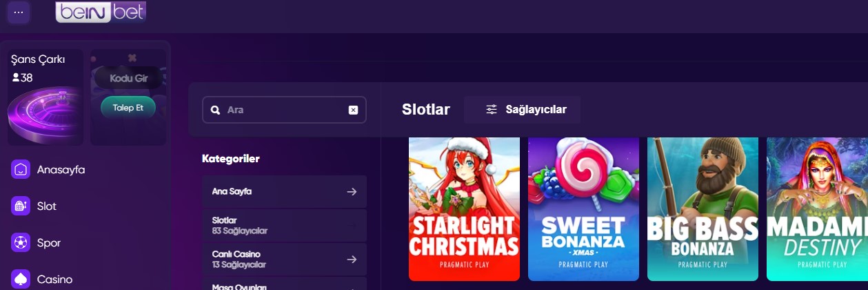868x290 pixels.
Task: Click the arrow on the Canlı Casino row
Action: click(x=352, y=259)
